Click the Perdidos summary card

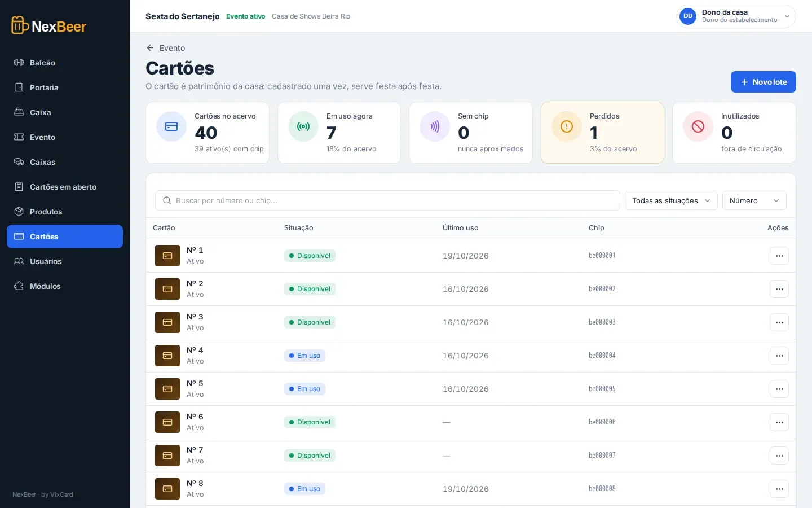point(602,133)
